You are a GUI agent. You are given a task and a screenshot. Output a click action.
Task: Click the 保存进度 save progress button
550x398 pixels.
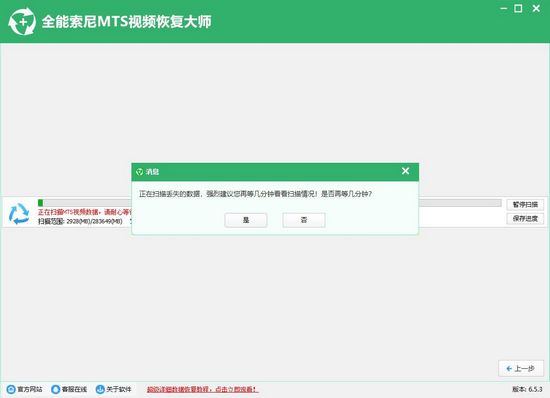(x=525, y=218)
